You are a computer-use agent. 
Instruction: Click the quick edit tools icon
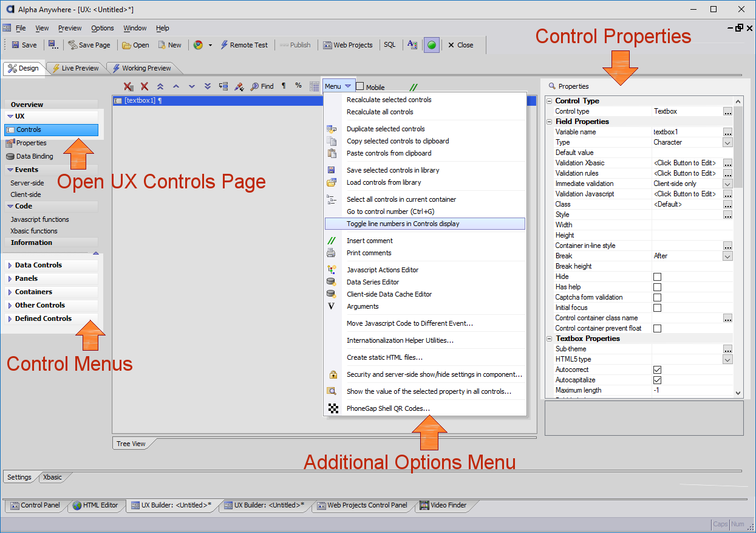tap(239, 86)
